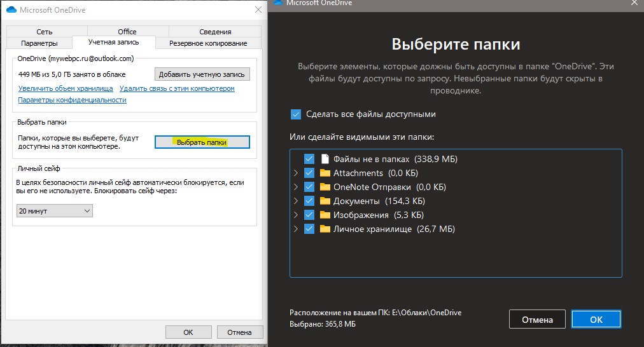Viewport: 644px width, 347px height.
Task: Expand the Личное хранилище folder tree
Action: pyautogui.click(x=296, y=228)
